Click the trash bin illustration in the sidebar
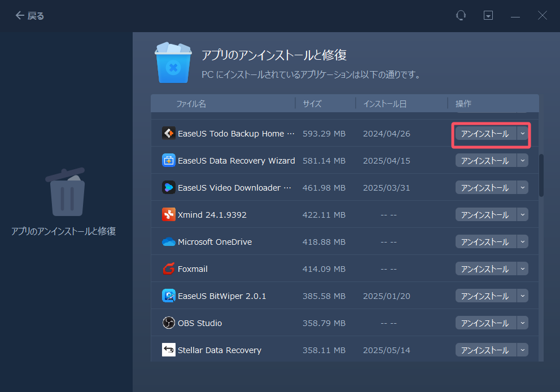560x392 pixels. [66, 192]
